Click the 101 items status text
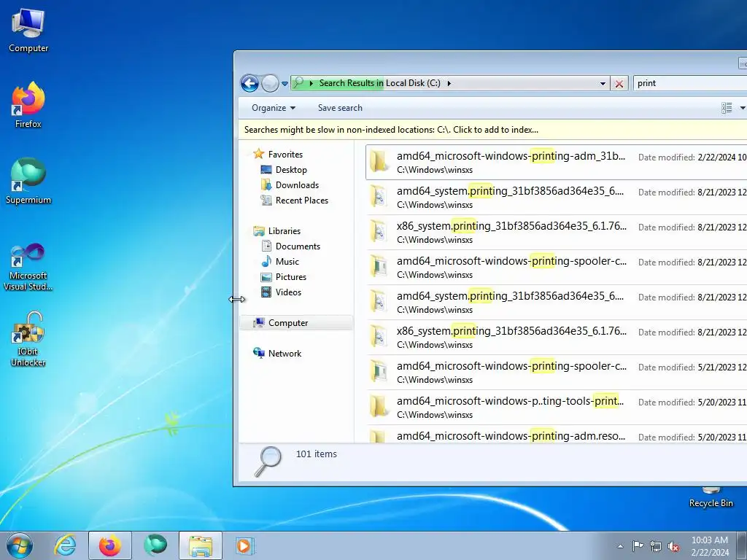The height and width of the screenshot is (560, 747). click(x=317, y=454)
